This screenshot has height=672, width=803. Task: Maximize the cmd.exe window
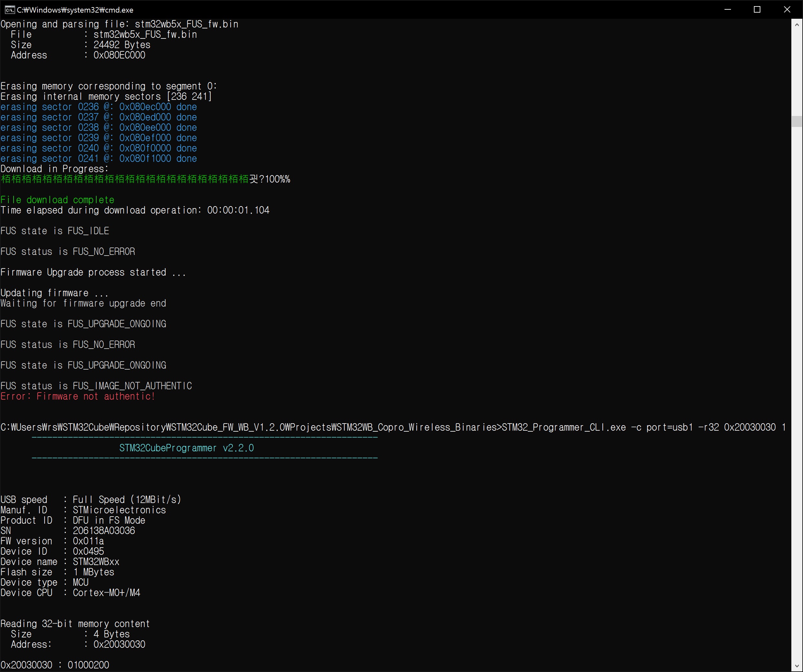pos(757,10)
